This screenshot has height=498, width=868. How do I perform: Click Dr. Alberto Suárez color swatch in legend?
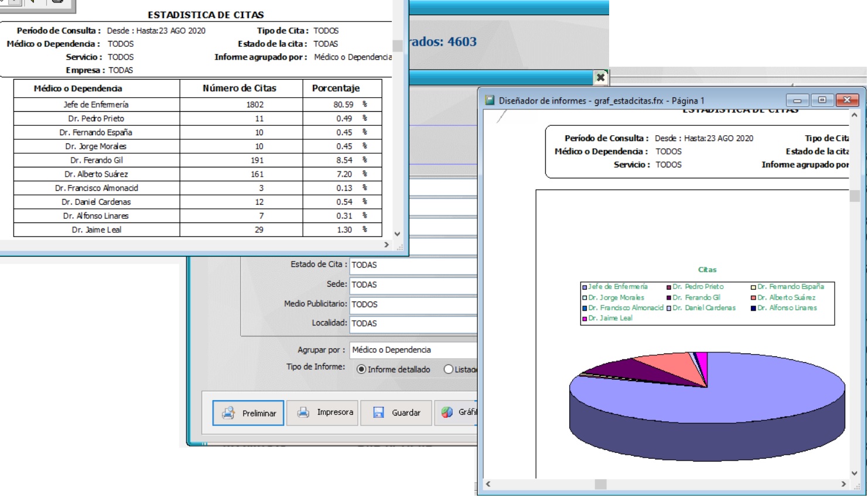[x=753, y=298]
